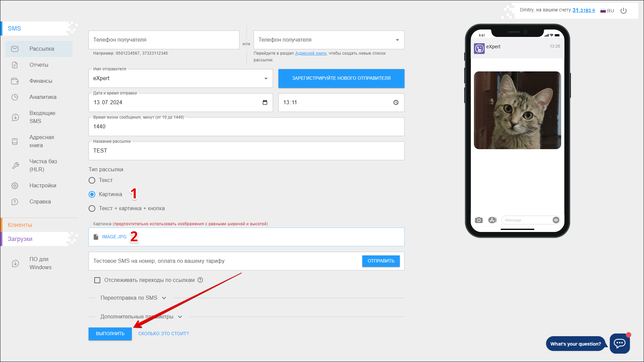The image size is (644, 362).
Task: Click the Отчеты document icon in sidebar
Action: (15, 65)
